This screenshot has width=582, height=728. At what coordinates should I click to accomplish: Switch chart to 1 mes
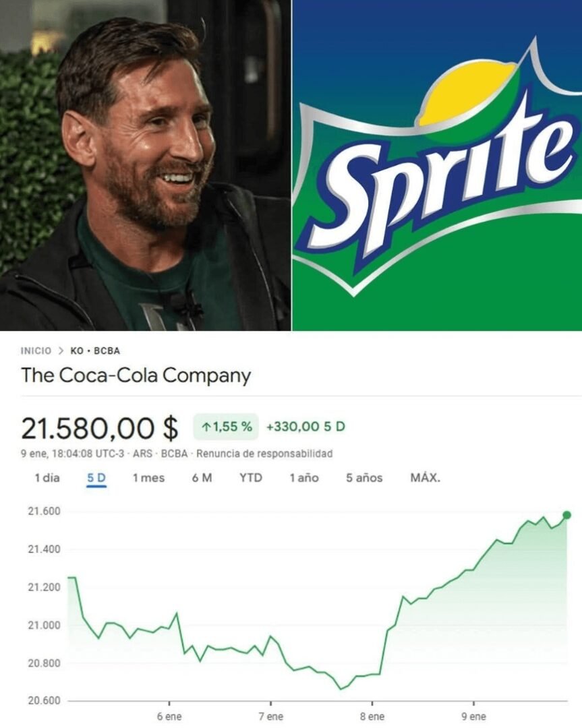pyautogui.click(x=148, y=478)
